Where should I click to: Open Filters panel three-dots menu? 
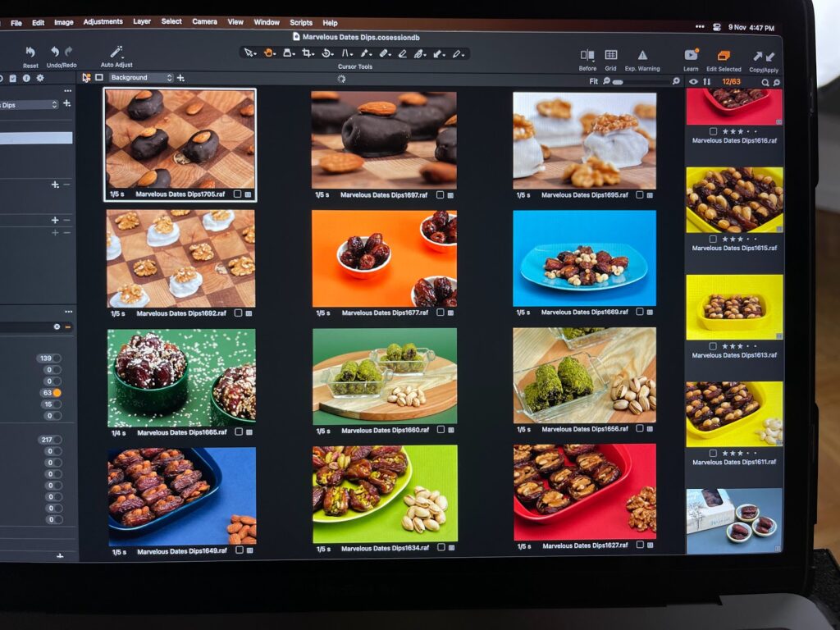coord(68,311)
